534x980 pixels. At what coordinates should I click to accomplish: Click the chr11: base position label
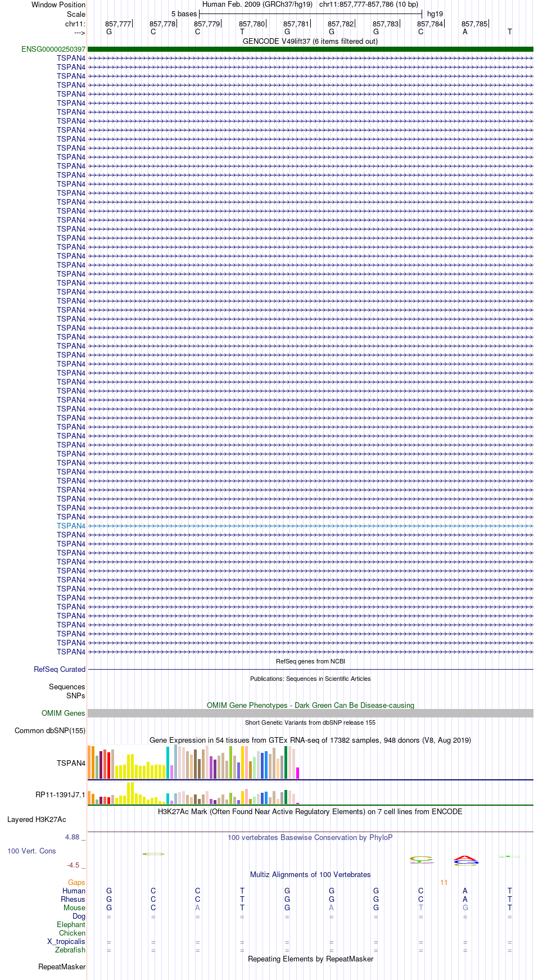75,24
